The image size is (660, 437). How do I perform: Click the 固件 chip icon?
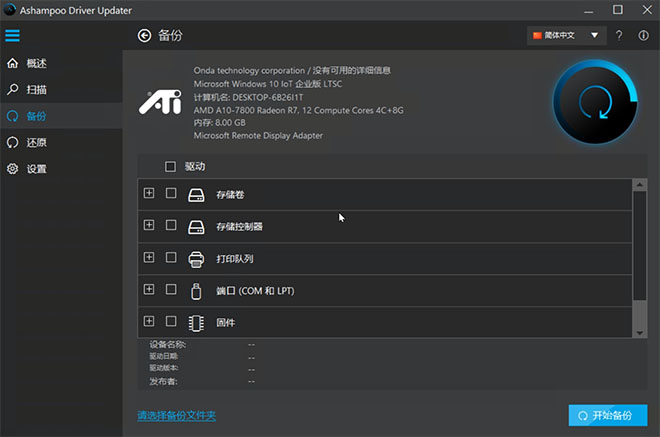196,323
